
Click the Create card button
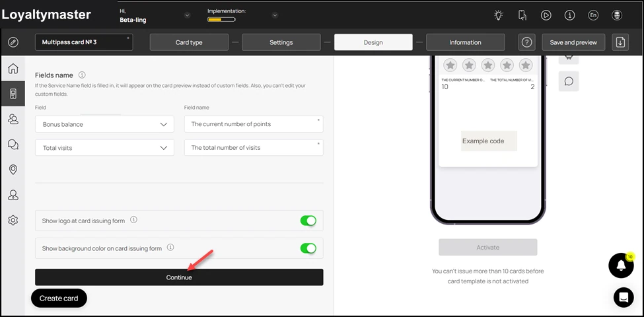[59, 298]
